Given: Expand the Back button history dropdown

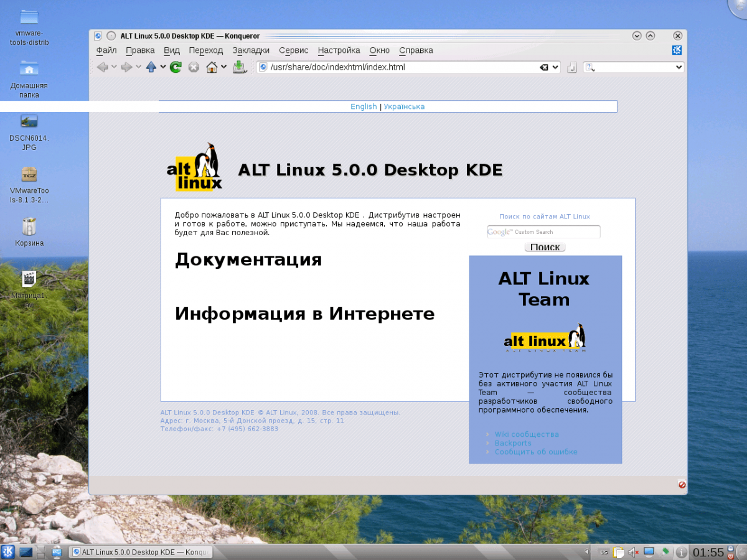Looking at the screenshot, I should [x=115, y=67].
